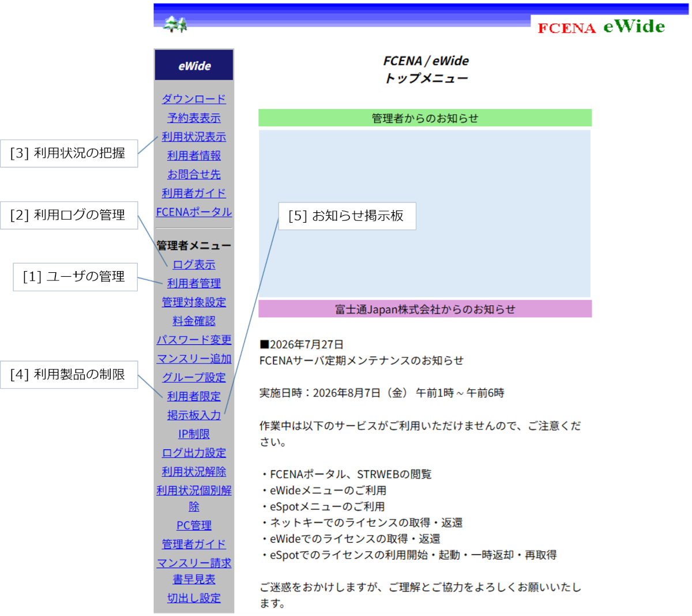Viewport: 692px width, 616px height.
Task: Open the 利用者ガイド link
Action: point(194,193)
